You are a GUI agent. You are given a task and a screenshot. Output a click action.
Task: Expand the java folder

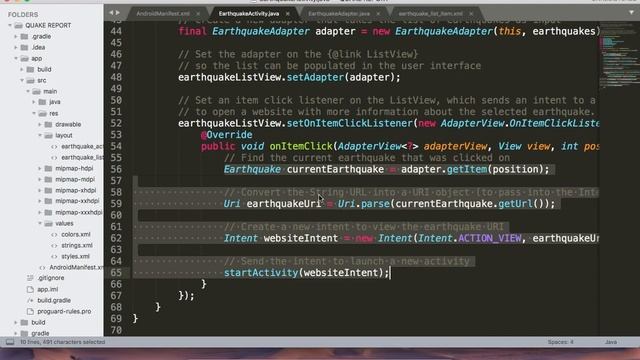pos(34,102)
